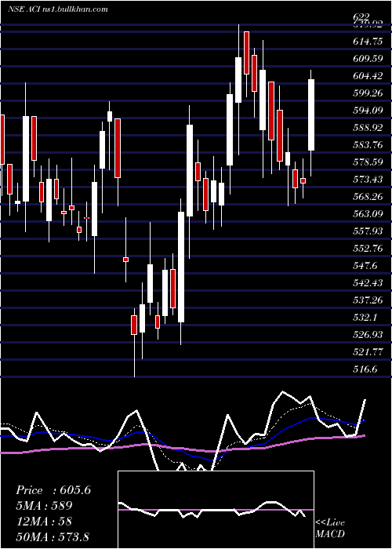Click the 622 price axis label
Viewport: 392px width, 549px height.
(361, 16)
